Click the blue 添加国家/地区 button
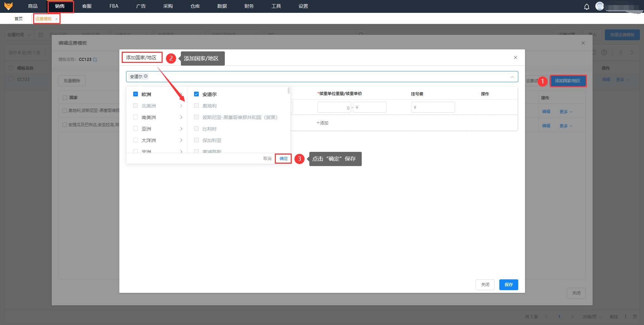 click(x=568, y=81)
